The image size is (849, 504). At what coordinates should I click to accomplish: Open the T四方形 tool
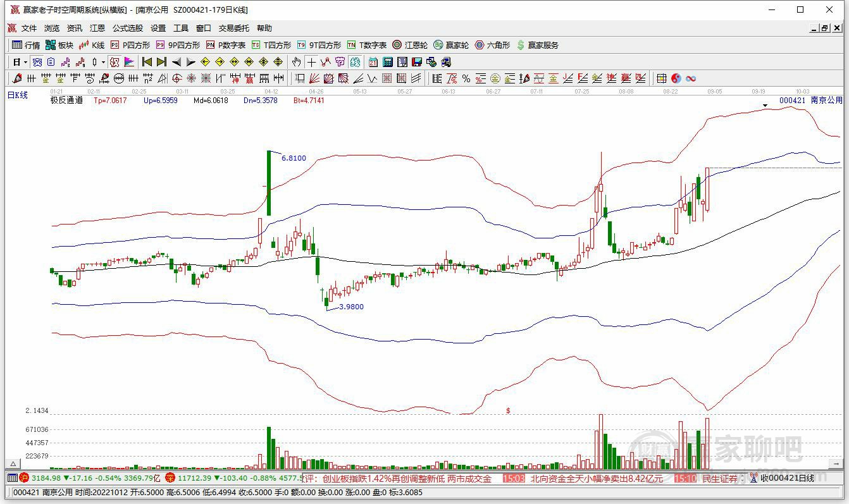(271, 45)
